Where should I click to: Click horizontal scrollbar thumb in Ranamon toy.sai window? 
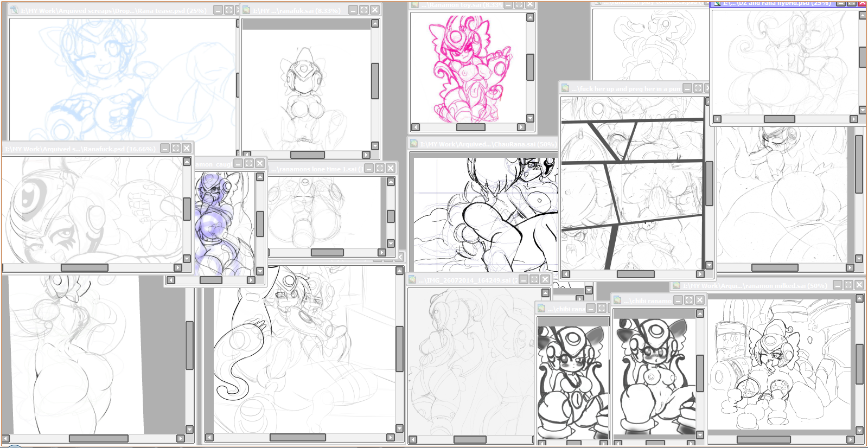471,127
